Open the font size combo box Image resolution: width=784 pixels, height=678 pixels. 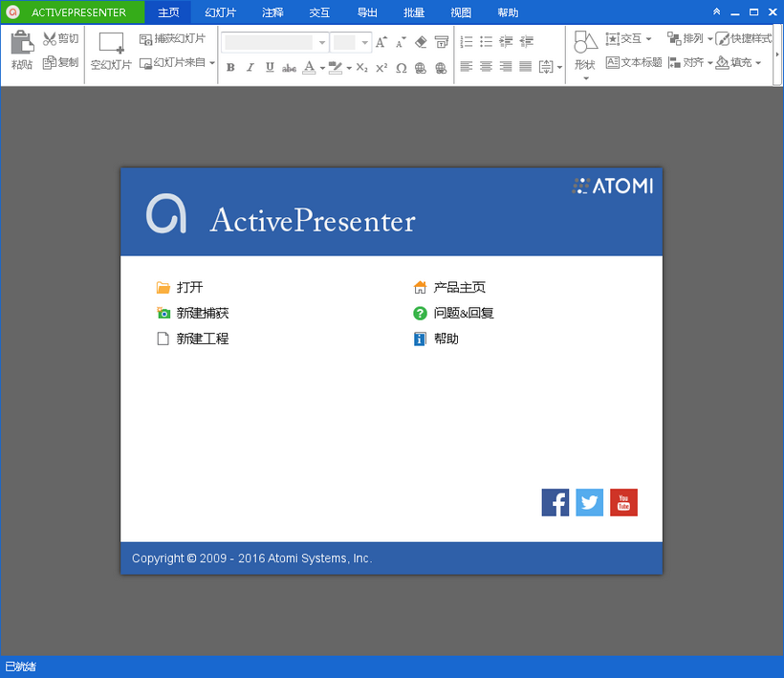tap(351, 42)
